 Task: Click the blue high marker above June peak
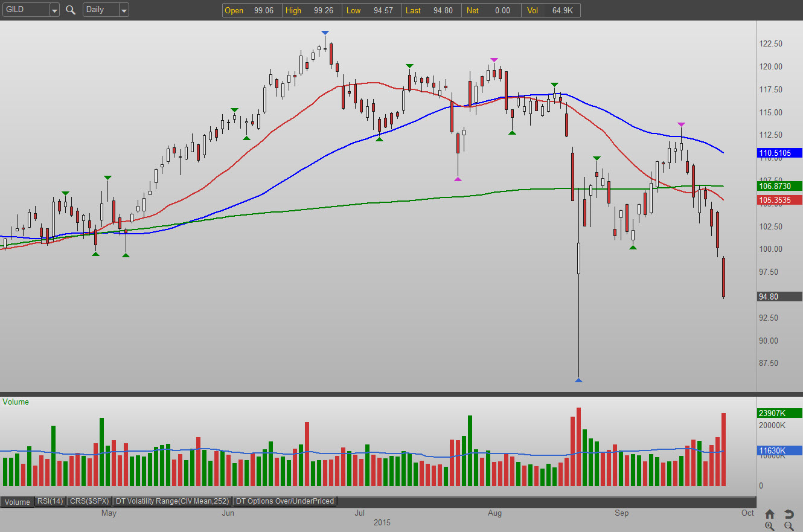pyautogui.click(x=325, y=33)
